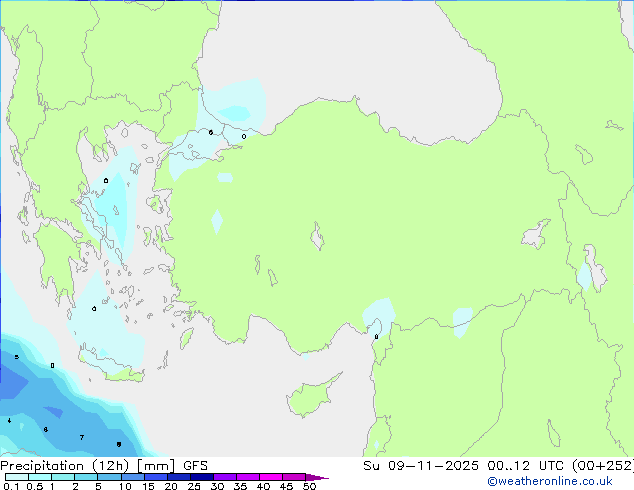Click the '10' legend scale label
The height and width of the screenshot is (490, 634).
click(x=125, y=486)
